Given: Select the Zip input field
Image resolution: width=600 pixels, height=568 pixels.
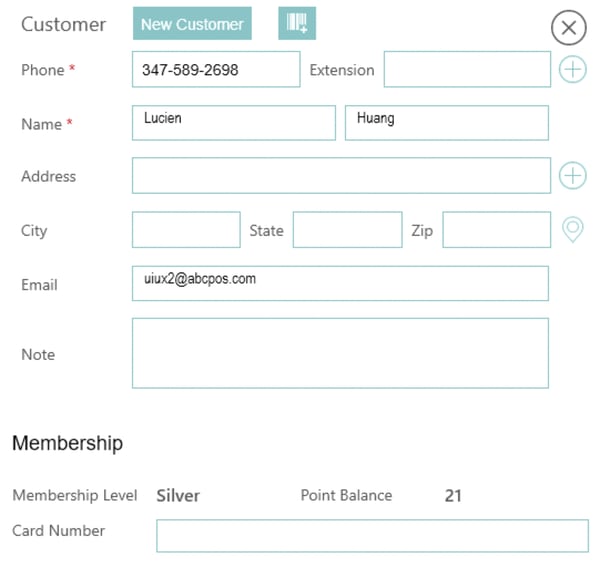Looking at the screenshot, I should point(497,230).
